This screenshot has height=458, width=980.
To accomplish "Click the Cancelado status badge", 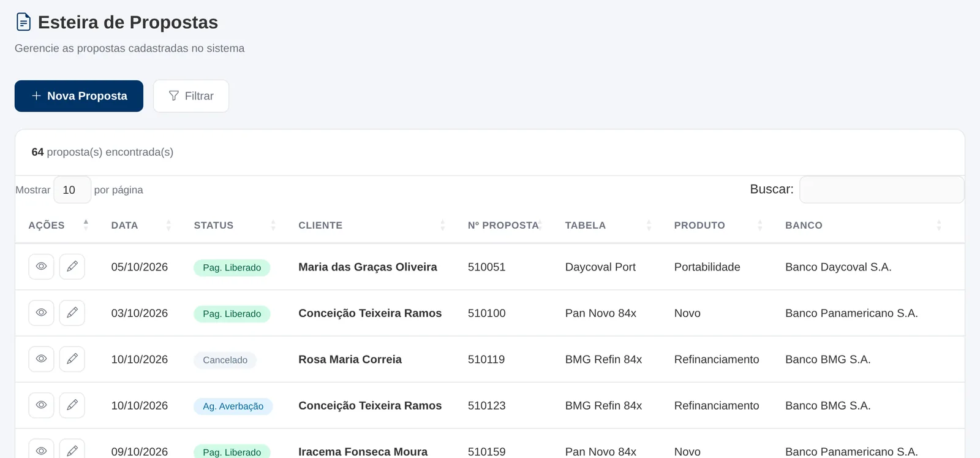I will pyautogui.click(x=225, y=360).
